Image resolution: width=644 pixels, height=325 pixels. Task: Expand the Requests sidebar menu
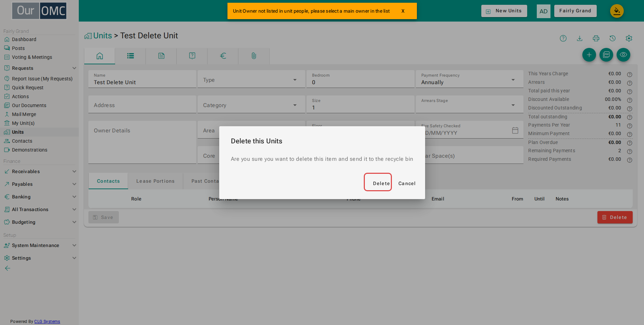(x=39, y=68)
